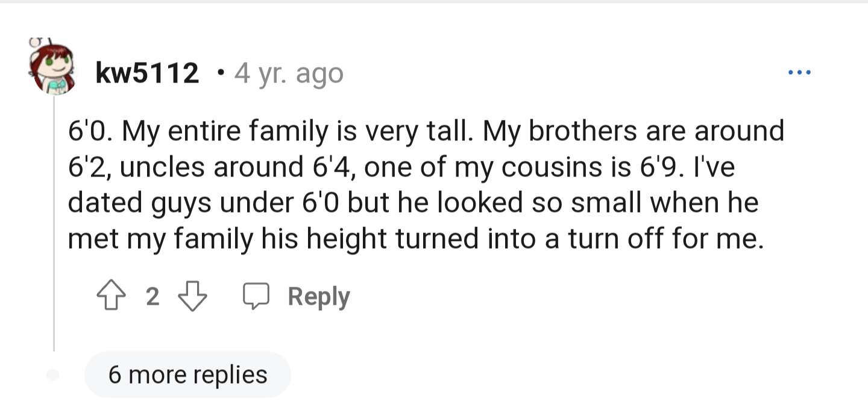This screenshot has width=868, height=418.
Task: Click the Reply text button
Action: point(319,297)
